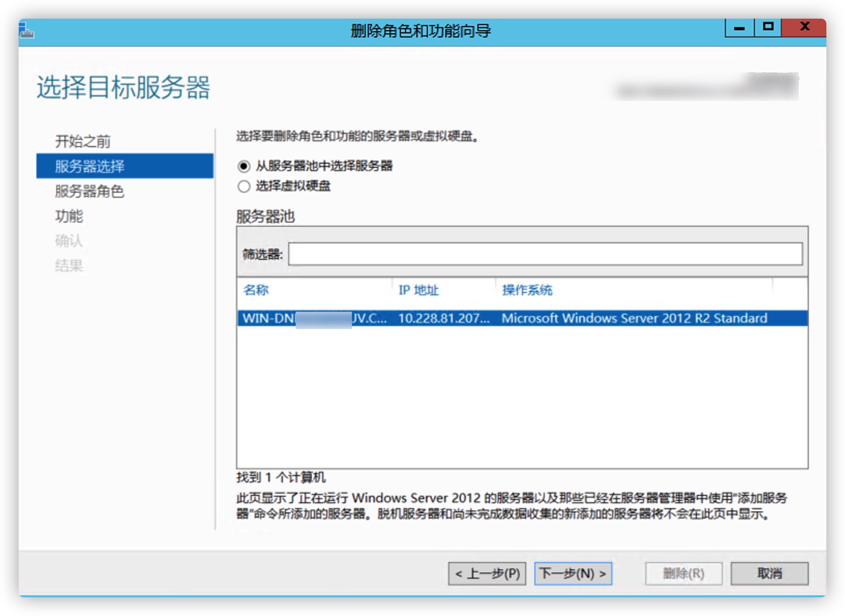Select the greyed '确认' step
The height and width of the screenshot is (616, 845).
click(69, 241)
